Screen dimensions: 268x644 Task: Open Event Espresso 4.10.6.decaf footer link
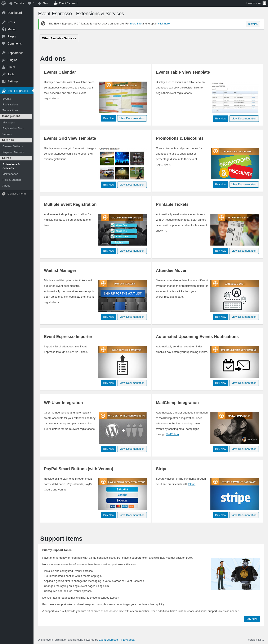pyautogui.click(x=117, y=640)
